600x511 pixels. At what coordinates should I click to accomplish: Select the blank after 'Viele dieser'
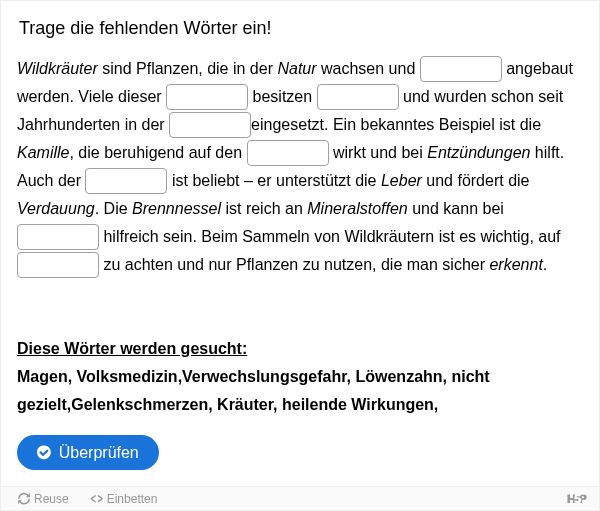207,97
